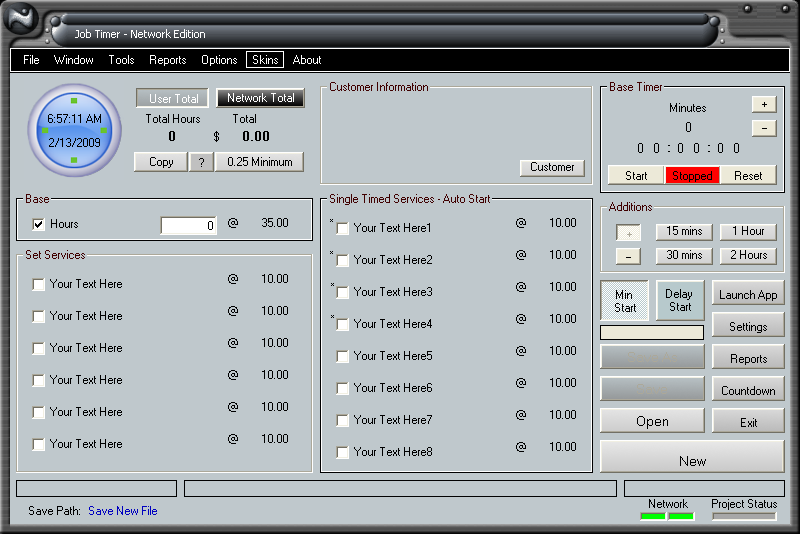Check the first Set Services checkbox
This screenshot has width=800, height=534.
[38, 284]
